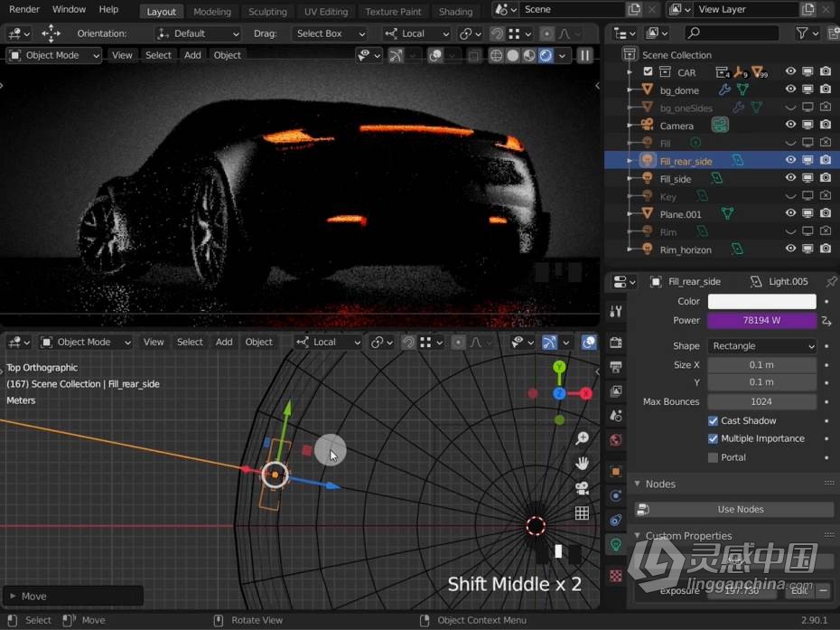Open the View Layer properties tab
The height and width of the screenshot is (630, 840).
pos(615,390)
